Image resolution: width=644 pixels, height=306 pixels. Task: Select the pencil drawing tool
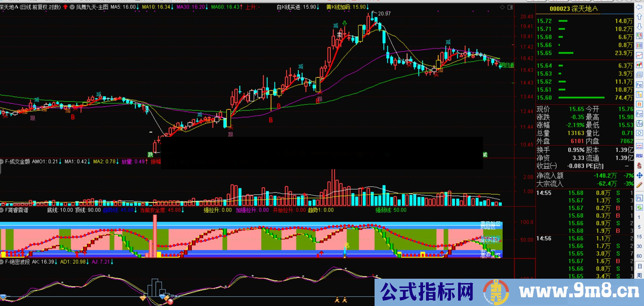pyautogui.click(x=639, y=185)
